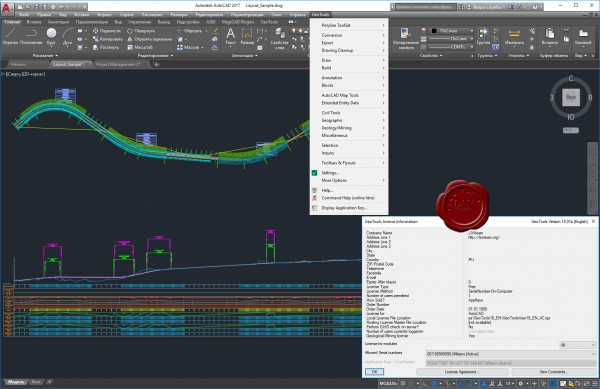Image resolution: width=600 pixels, height=389 pixels.
Task: Click the search keyword input field
Action: click(x=425, y=7)
